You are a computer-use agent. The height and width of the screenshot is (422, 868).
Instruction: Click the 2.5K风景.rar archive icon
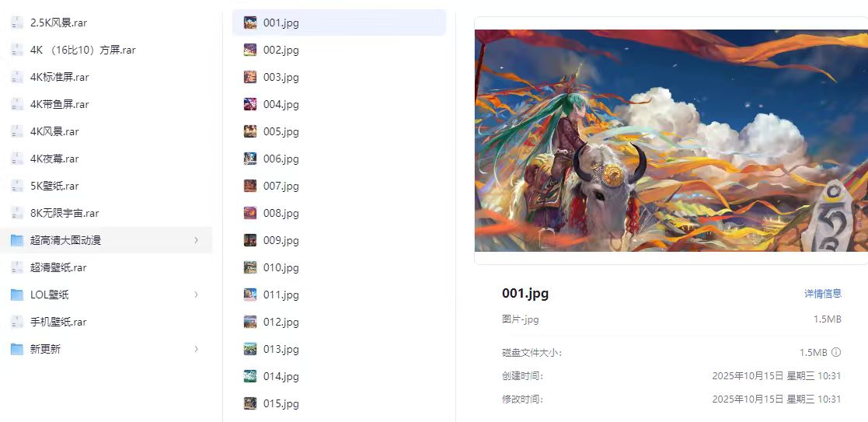click(17, 23)
